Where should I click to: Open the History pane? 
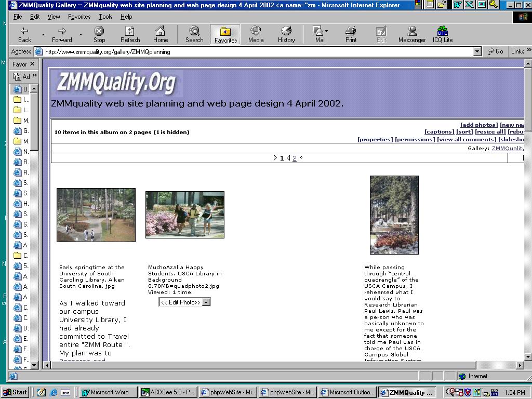click(x=286, y=35)
